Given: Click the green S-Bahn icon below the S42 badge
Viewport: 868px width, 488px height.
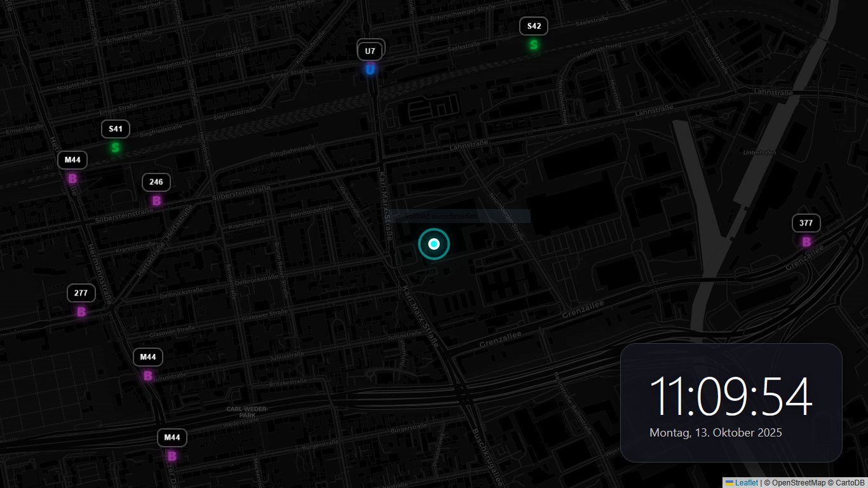Looking at the screenshot, I should click(x=534, y=44).
